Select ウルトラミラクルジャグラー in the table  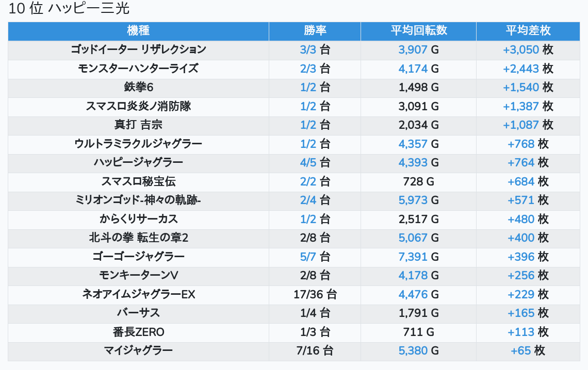pos(138,144)
